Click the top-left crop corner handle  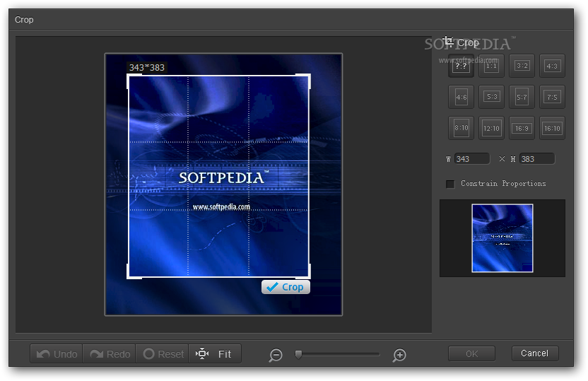coord(131,78)
